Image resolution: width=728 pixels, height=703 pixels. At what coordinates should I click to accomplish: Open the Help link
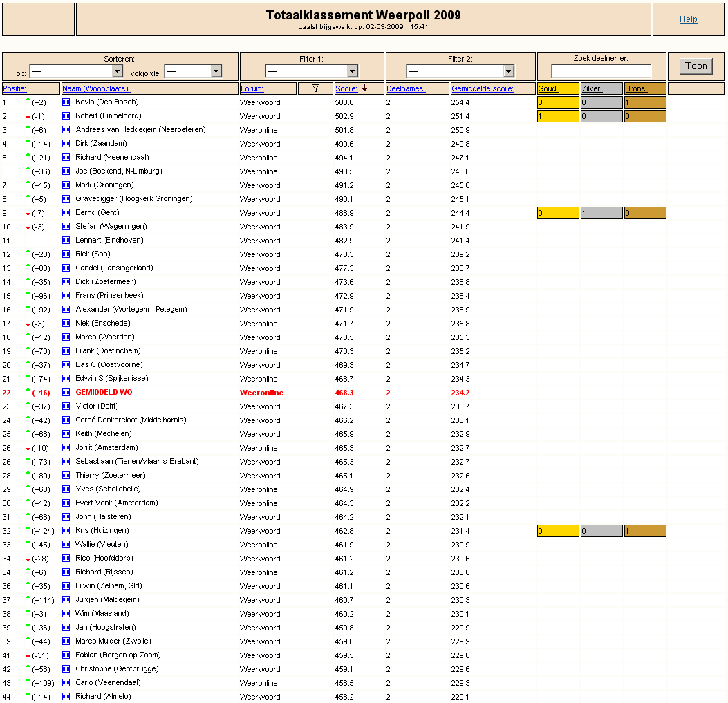(x=688, y=19)
